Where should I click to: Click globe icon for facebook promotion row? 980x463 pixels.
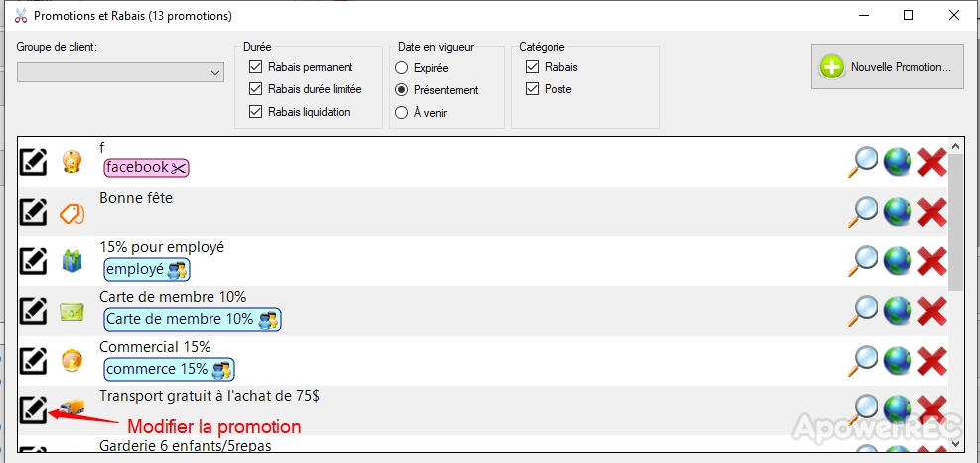[x=898, y=162]
